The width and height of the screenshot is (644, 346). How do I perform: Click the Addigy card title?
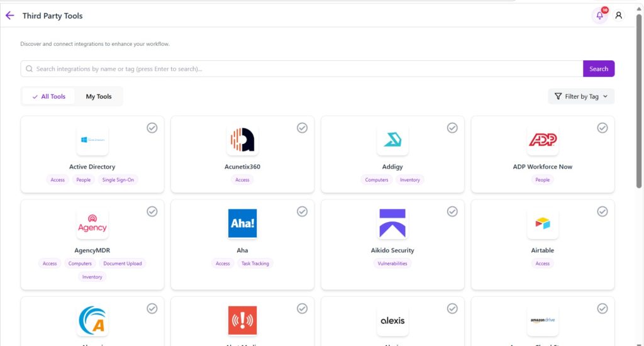tap(392, 167)
